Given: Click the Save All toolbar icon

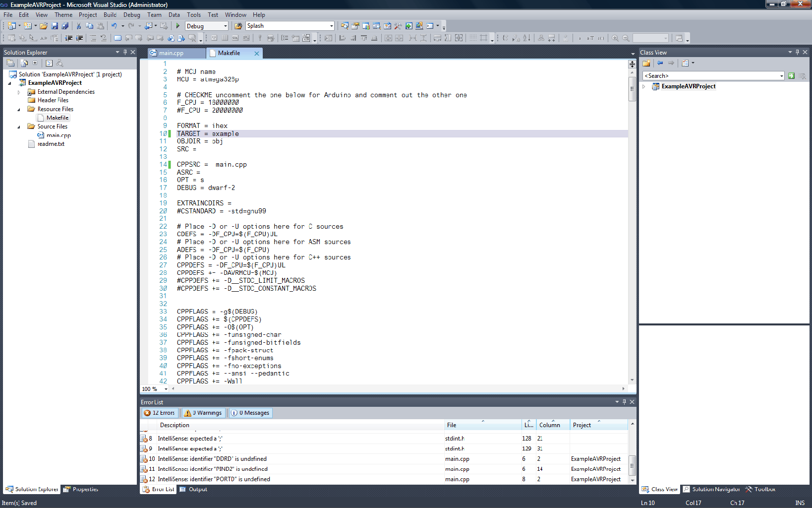Looking at the screenshot, I should [x=65, y=25].
